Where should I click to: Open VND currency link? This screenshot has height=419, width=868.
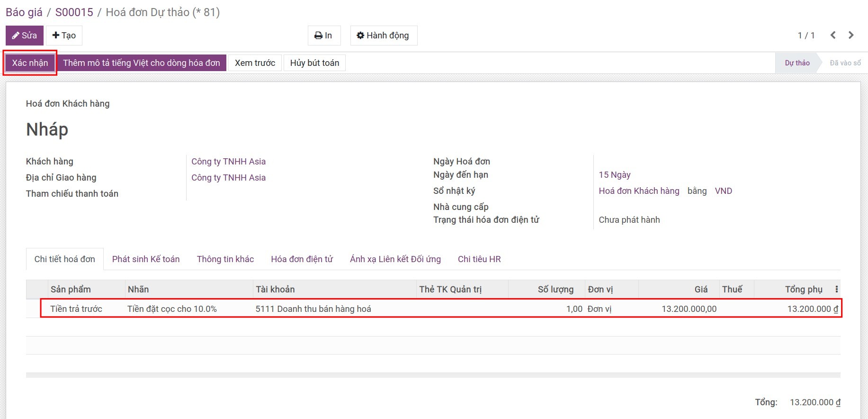[724, 191]
